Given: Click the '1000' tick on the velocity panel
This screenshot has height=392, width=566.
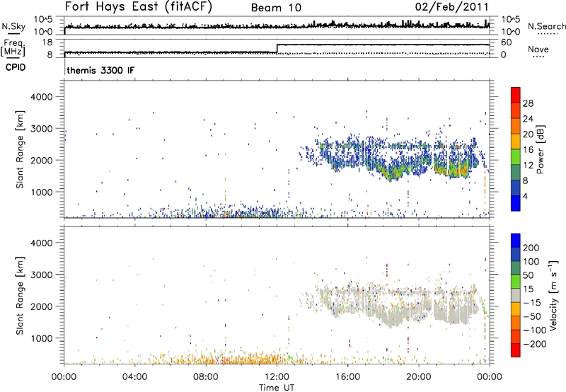Looking at the screenshot, I should [x=42, y=338].
